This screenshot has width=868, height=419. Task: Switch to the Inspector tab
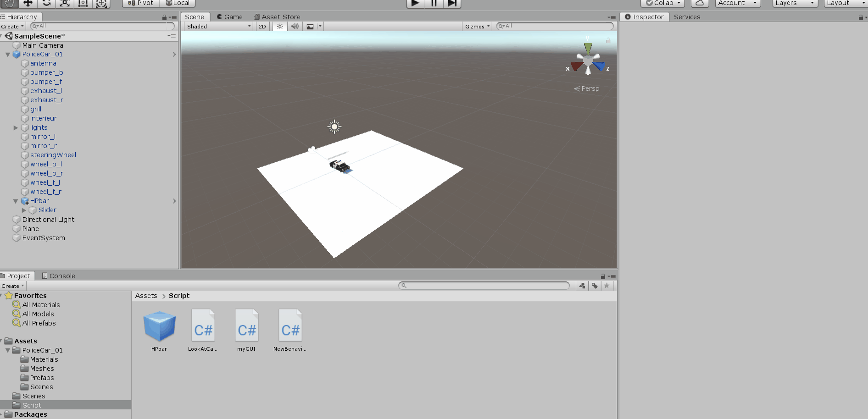click(x=644, y=17)
